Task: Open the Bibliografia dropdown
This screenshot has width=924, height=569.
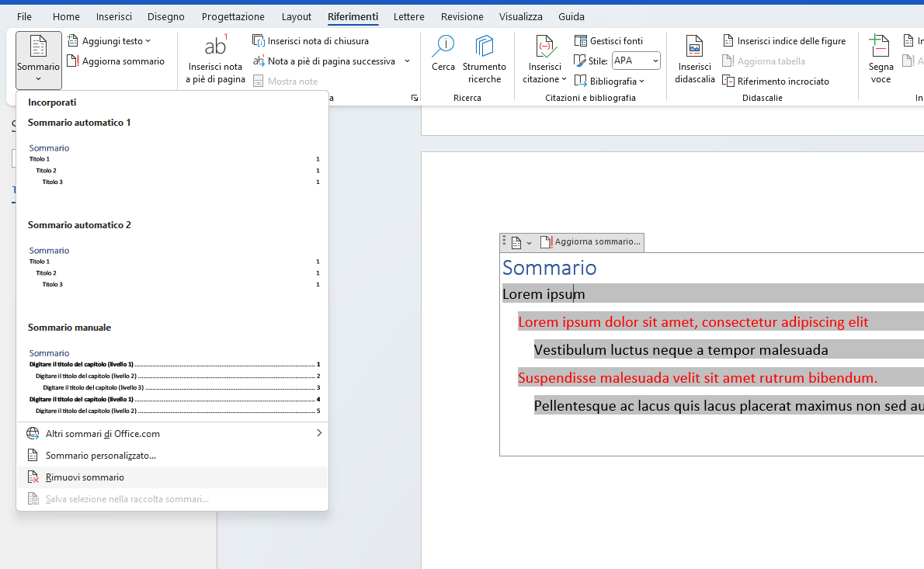Action: [x=610, y=81]
